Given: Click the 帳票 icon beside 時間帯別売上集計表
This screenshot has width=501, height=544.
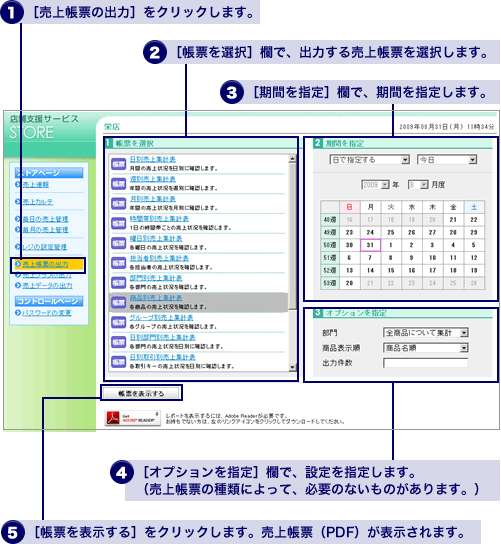Looking at the screenshot, I should tap(118, 223).
